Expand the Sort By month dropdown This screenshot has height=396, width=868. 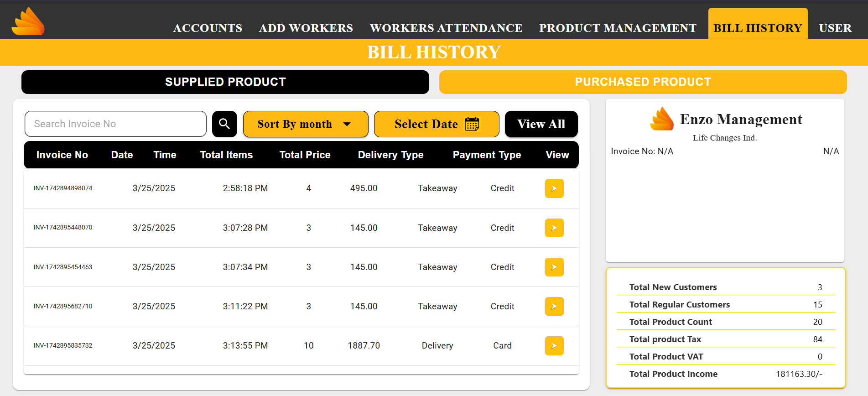point(305,124)
